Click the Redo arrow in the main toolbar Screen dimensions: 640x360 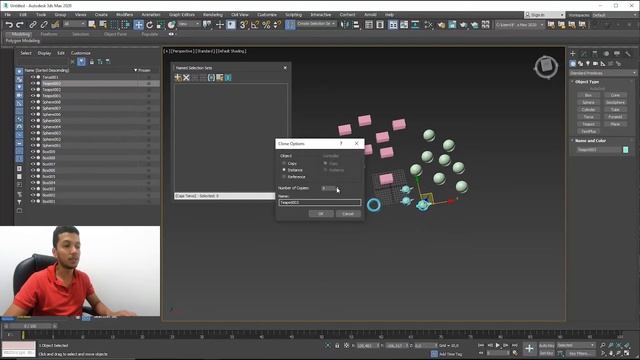coord(19,25)
